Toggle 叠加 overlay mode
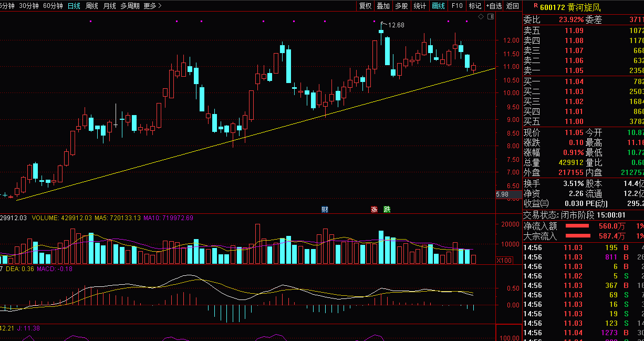644x341 pixels. (x=383, y=6)
